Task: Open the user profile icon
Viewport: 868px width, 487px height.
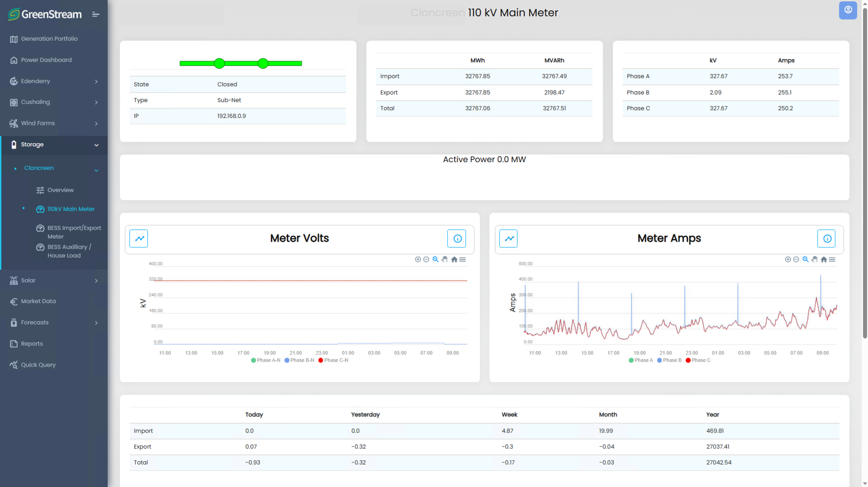Action: click(848, 10)
